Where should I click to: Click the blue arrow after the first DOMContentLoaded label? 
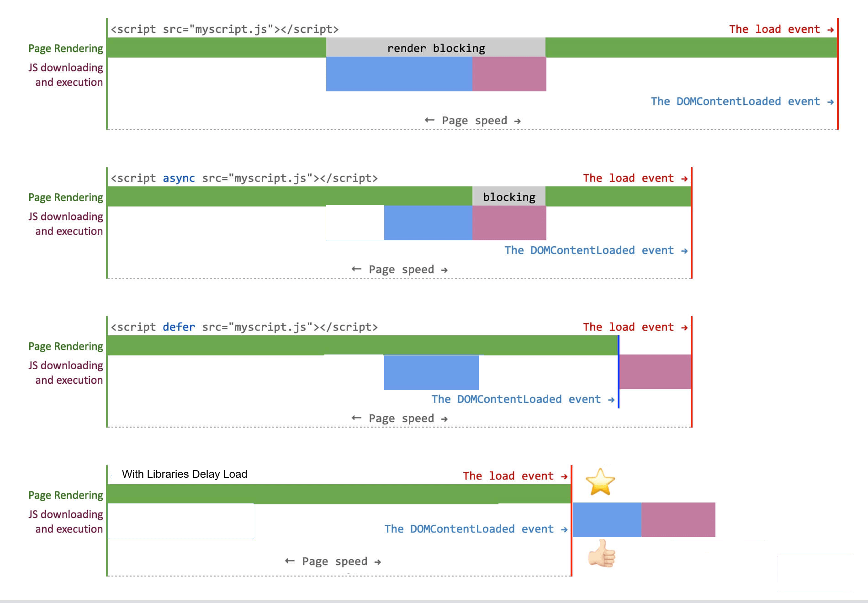click(830, 101)
